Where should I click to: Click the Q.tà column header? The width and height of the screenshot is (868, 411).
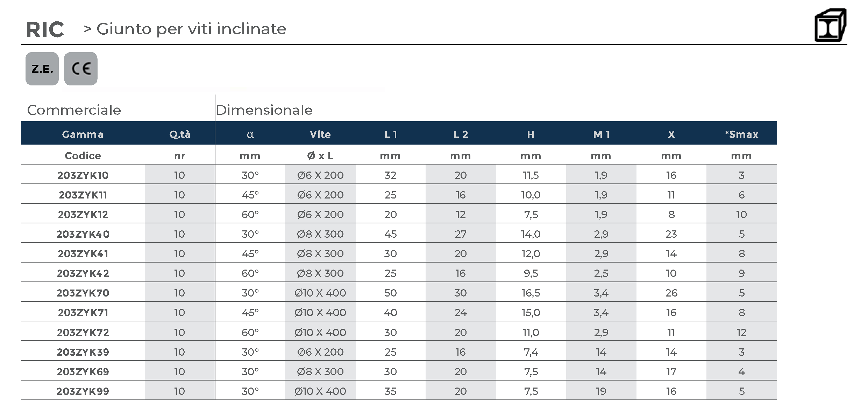point(180,134)
